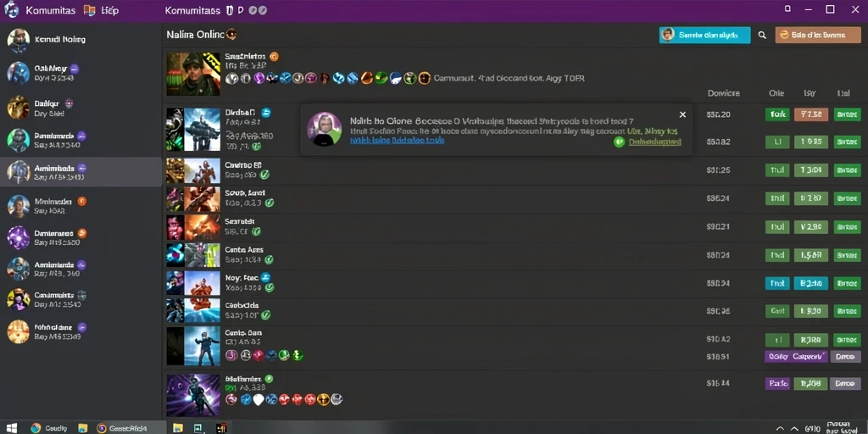
Task: Click the Lial column header
Action: click(843, 93)
